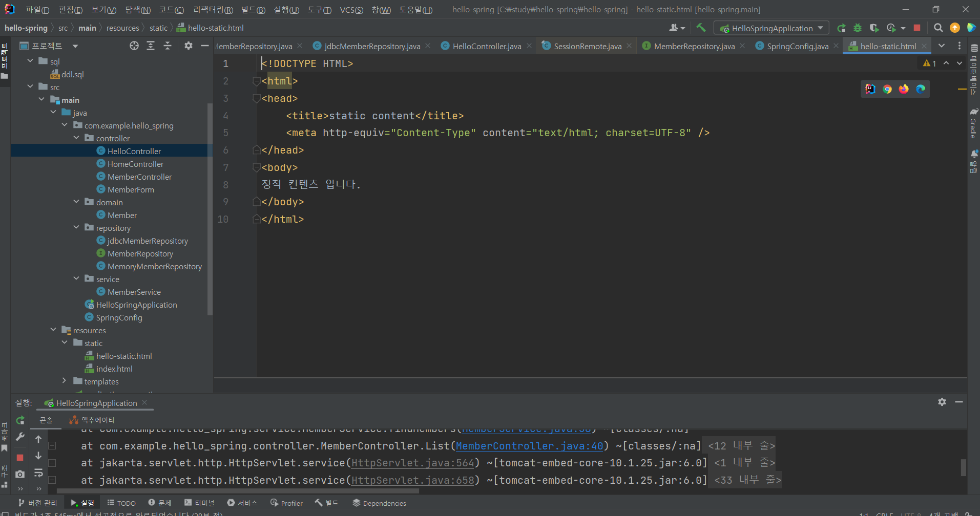Open the 파일(F) menu

click(37, 10)
